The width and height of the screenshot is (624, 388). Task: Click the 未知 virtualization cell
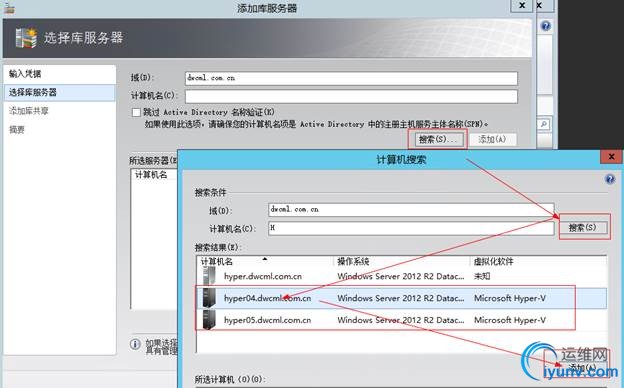point(482,276)
